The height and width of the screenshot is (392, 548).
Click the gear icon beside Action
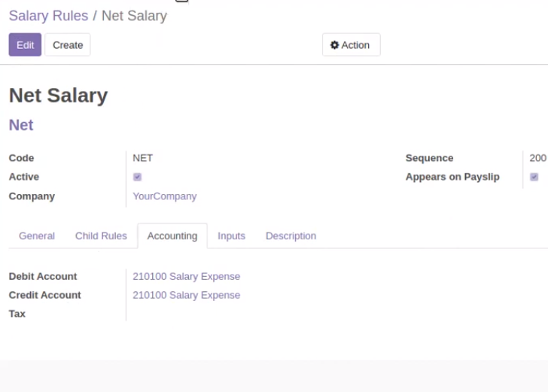tap(334, 45)
